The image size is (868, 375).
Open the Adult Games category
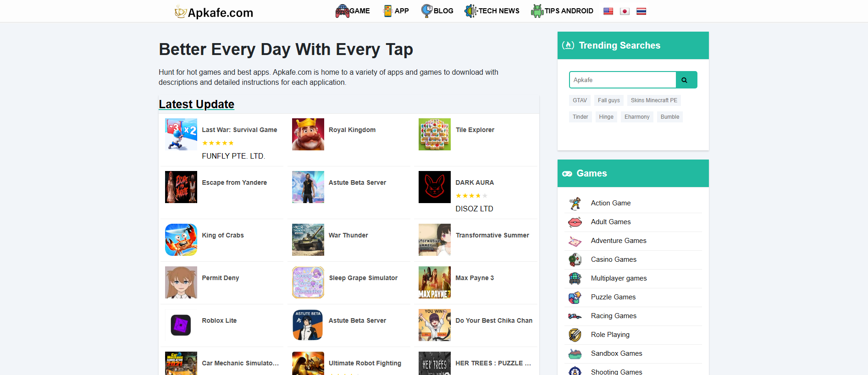click(x=611, y=222)
